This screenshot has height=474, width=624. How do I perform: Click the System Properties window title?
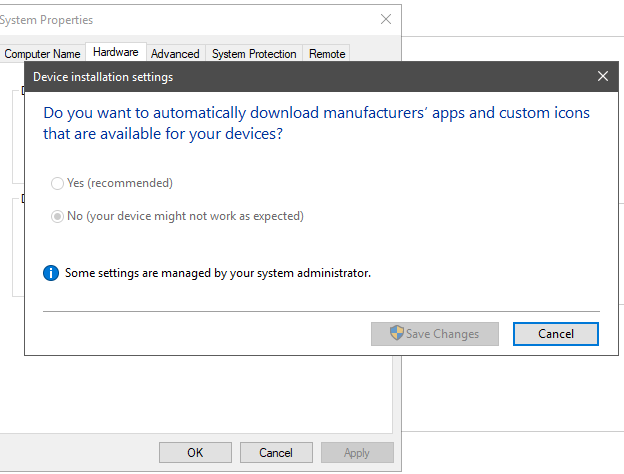[50, 19]
